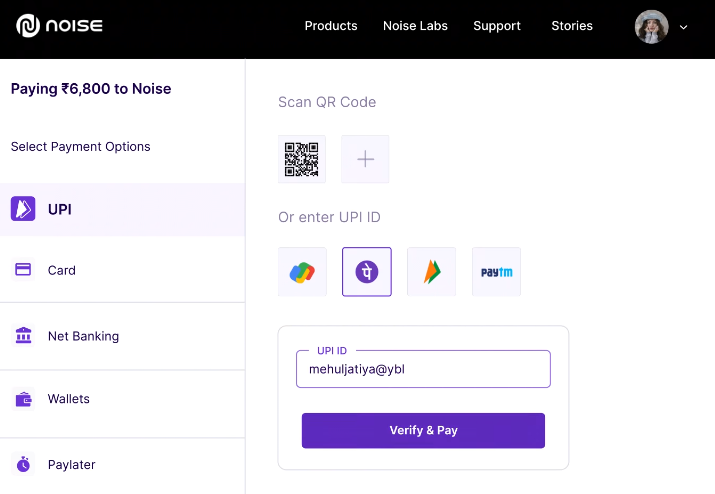Select Paylater payment option
The height and width of the screenshot is (494, 715).
(x=122, y=465)
